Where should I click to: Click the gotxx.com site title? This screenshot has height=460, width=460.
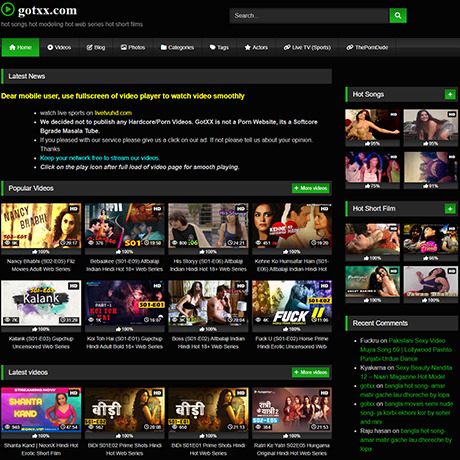[x=47, y=10]
